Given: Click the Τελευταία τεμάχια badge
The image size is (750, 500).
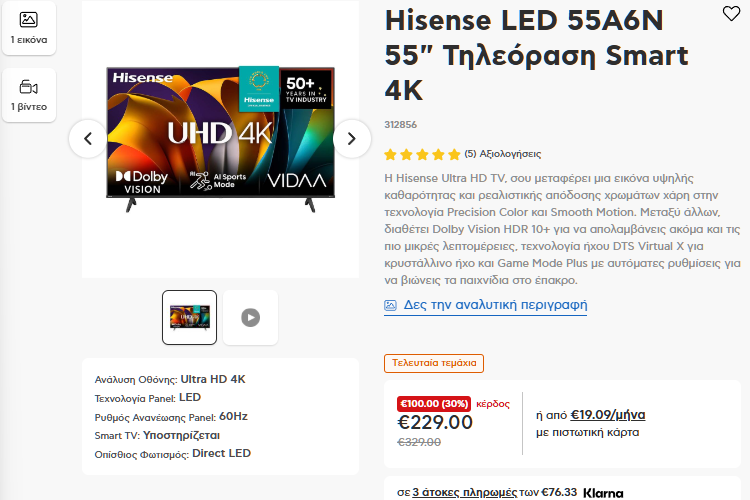Looking at the screenshot, I should click(x=434, y=363).
